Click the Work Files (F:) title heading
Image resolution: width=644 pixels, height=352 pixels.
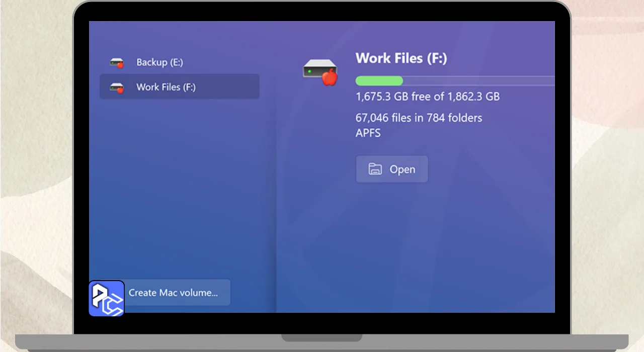coord(401,58)
